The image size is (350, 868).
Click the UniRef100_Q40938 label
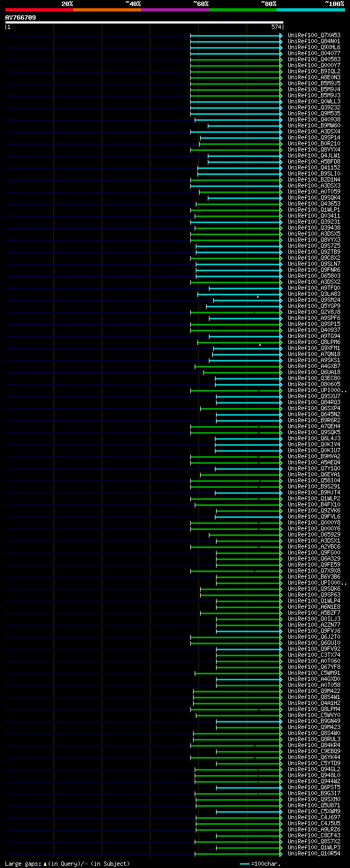tap(314, 119)
